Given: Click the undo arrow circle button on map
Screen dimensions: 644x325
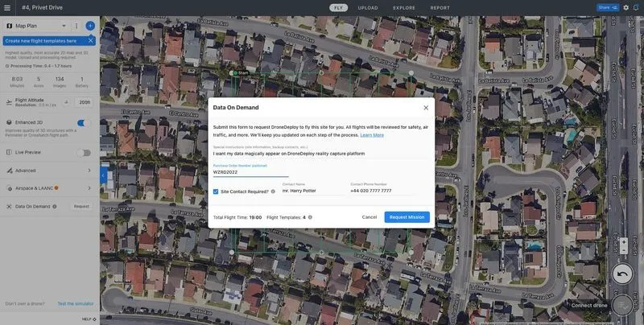Looking at the screenshot, I should click(622, 274).
